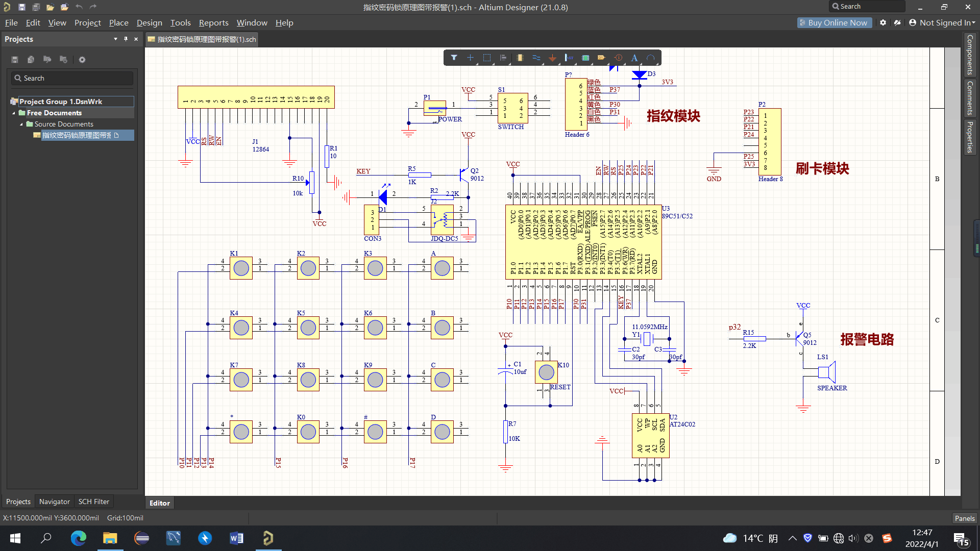Click the Panels button

pos(964,518)
